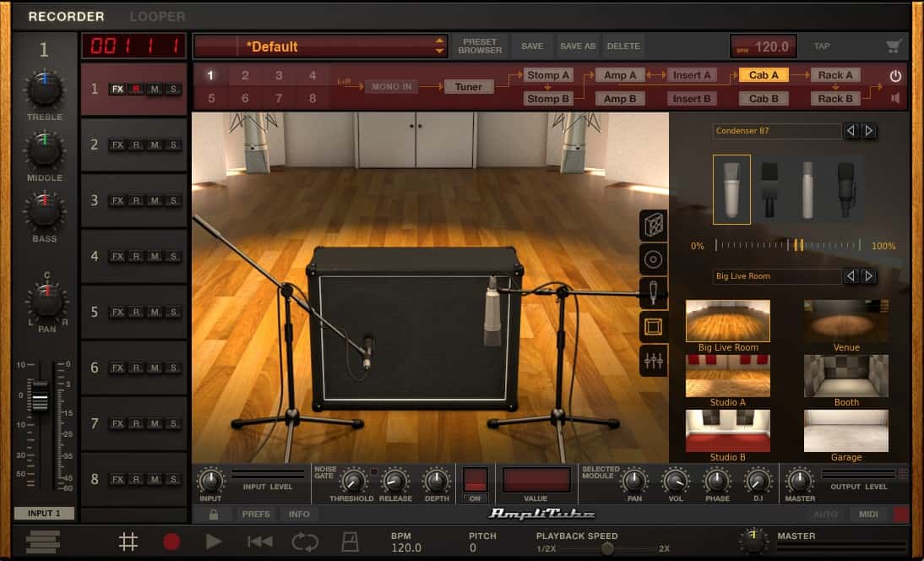Screen dimensions: 924x561
Task: Open the microphone selection view icon
Action: click(x=653, y=292)
